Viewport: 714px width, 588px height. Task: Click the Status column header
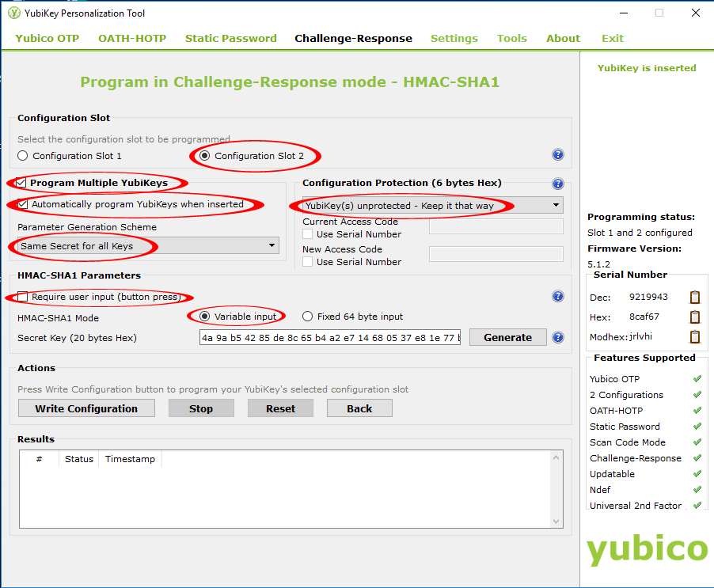[79, 459]
